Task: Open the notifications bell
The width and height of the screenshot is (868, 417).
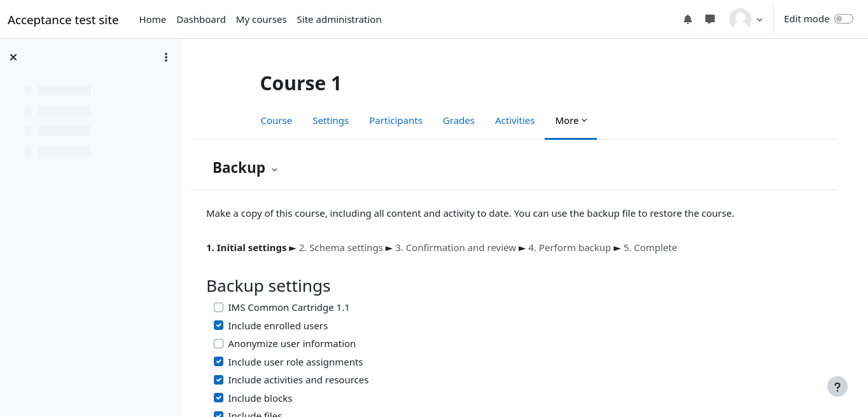Action: (x=687, y=19)
